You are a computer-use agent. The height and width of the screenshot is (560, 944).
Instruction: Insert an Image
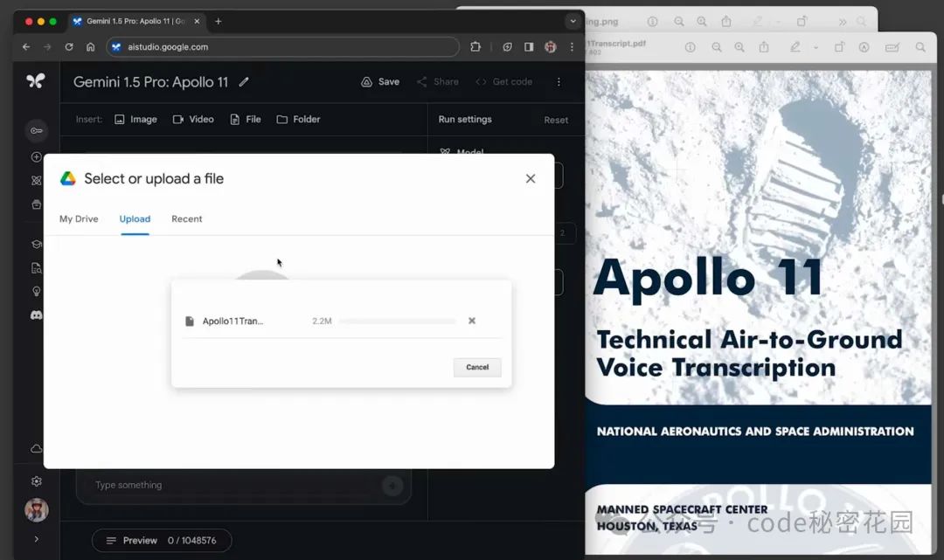click(x=136, y=119)
